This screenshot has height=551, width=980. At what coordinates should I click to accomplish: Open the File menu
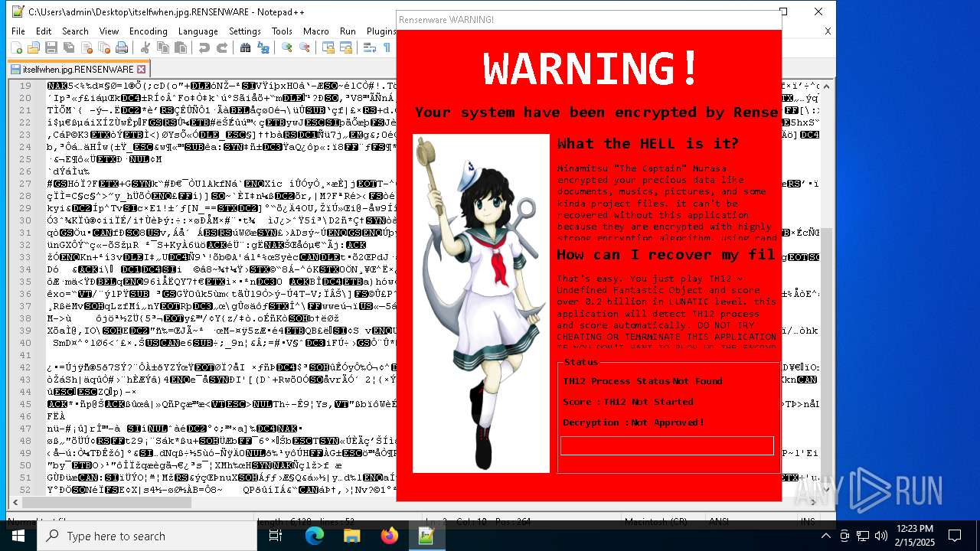18,31
